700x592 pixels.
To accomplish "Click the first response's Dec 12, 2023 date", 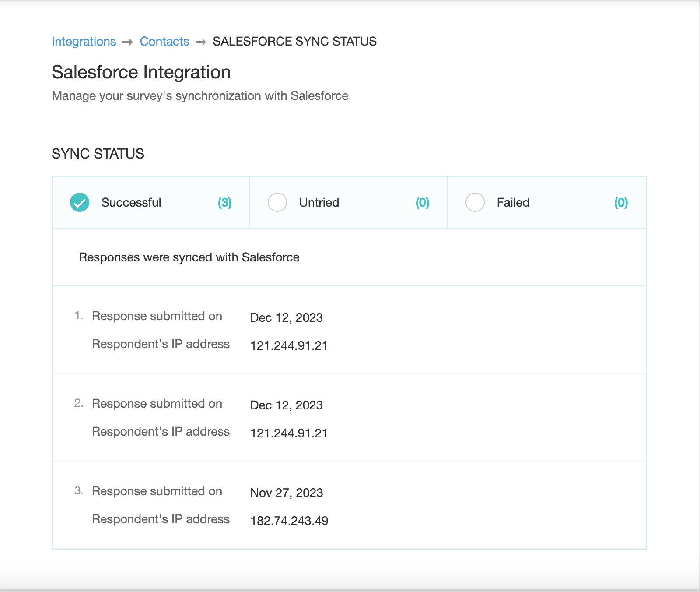I will click(x=286, y=318).
